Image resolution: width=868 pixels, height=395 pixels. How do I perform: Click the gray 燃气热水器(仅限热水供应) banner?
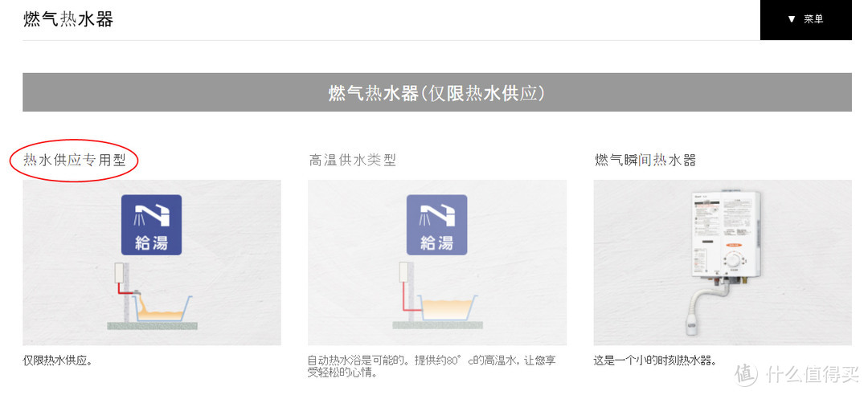[x=436, y=92]
